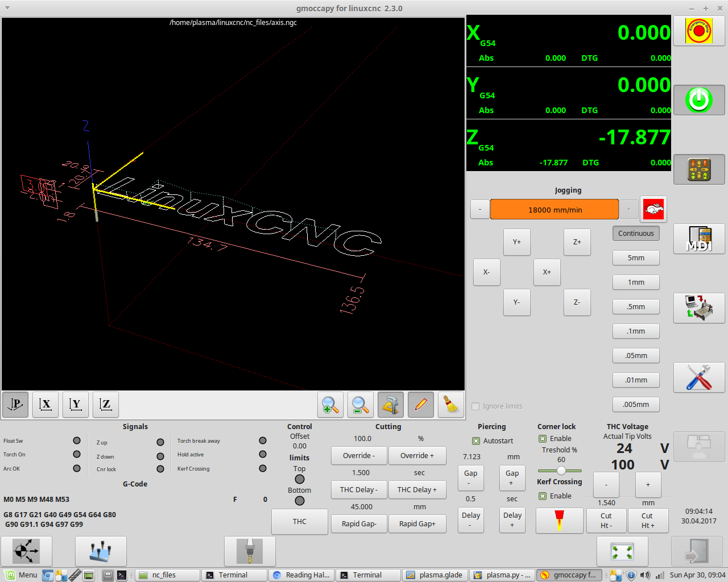Check the Ignore limits box
Viewport: 728px width, 582px height.
coord(475,406)
